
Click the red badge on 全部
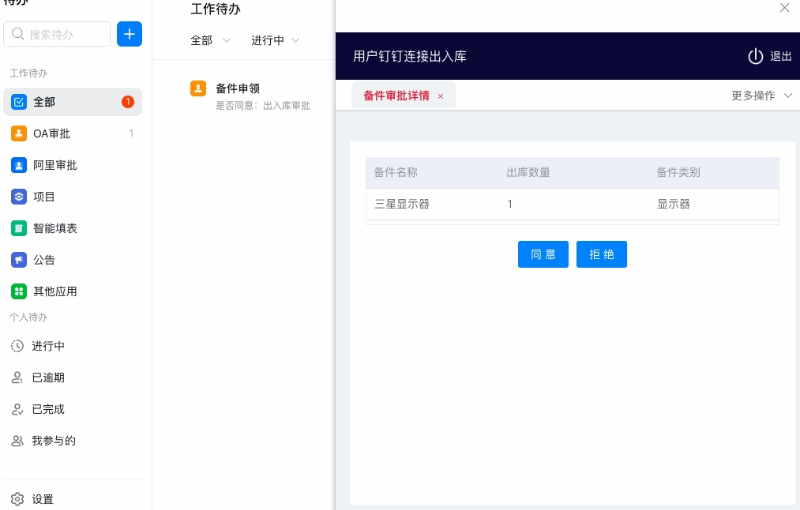click(x=128, y=101)
